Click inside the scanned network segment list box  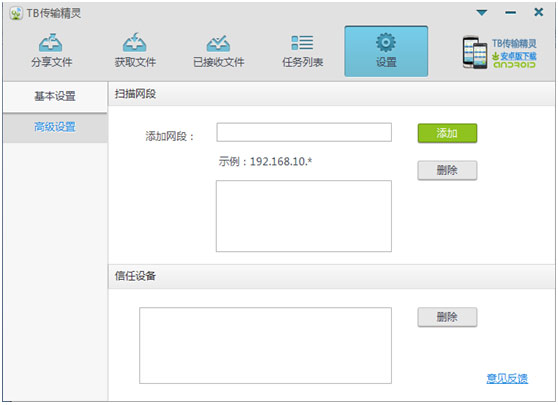(x=304, y=216)
